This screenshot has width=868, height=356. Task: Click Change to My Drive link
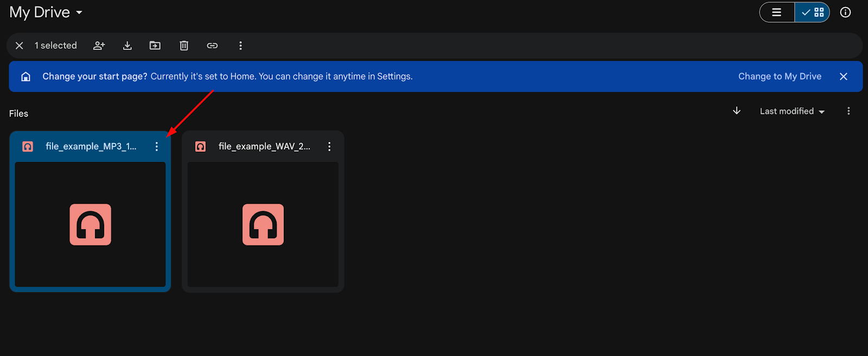(780, 76)
